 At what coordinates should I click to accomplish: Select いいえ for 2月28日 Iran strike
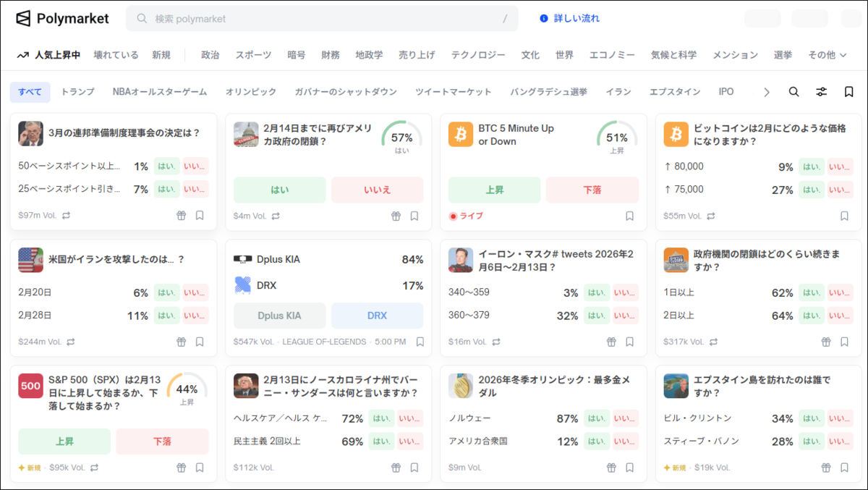point(195,316)
